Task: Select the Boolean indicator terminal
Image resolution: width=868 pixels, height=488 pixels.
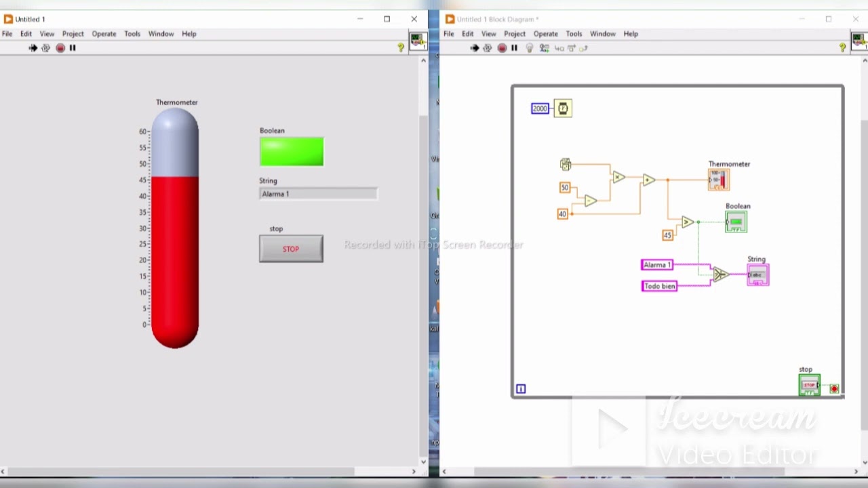Action: (x=736, y=222)
